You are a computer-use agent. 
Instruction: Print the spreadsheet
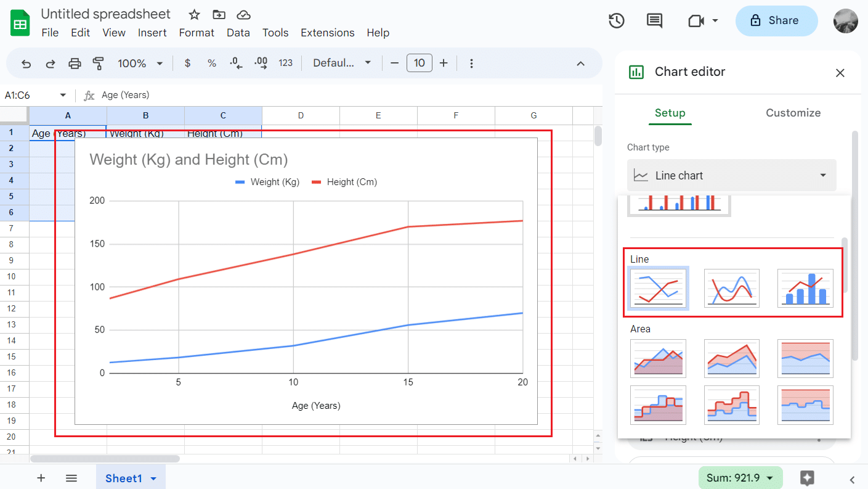coord(75,63)
